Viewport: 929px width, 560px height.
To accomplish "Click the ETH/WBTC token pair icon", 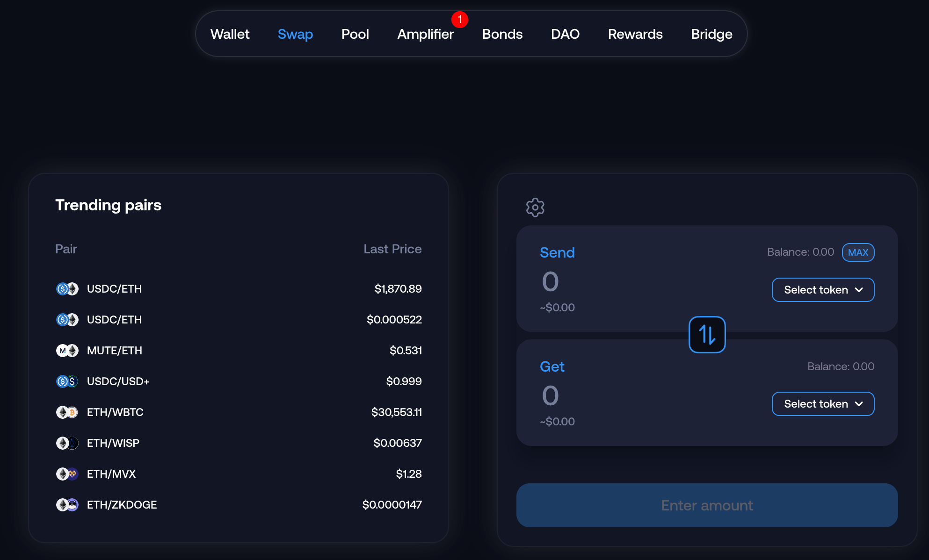I will point(67,412).
